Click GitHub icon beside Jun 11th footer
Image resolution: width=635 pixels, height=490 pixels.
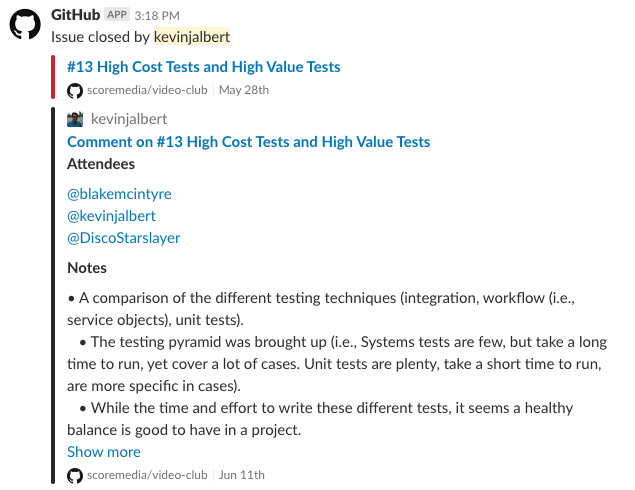point(75,475)
